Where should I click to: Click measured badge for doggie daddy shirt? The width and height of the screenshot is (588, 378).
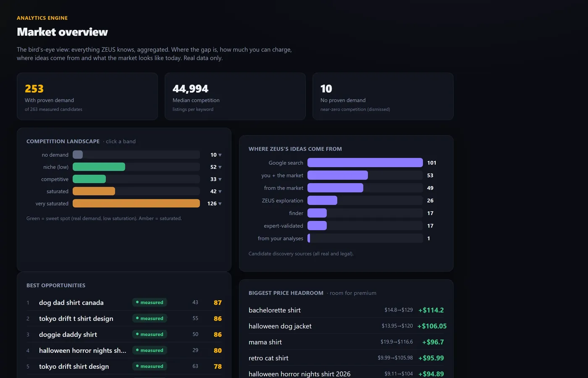(150, 334)
